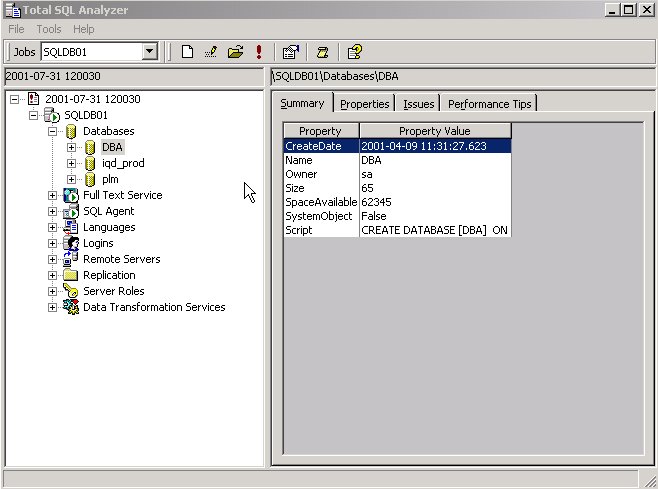Click the Data Transformation Services gear icon

coord(70,307)
